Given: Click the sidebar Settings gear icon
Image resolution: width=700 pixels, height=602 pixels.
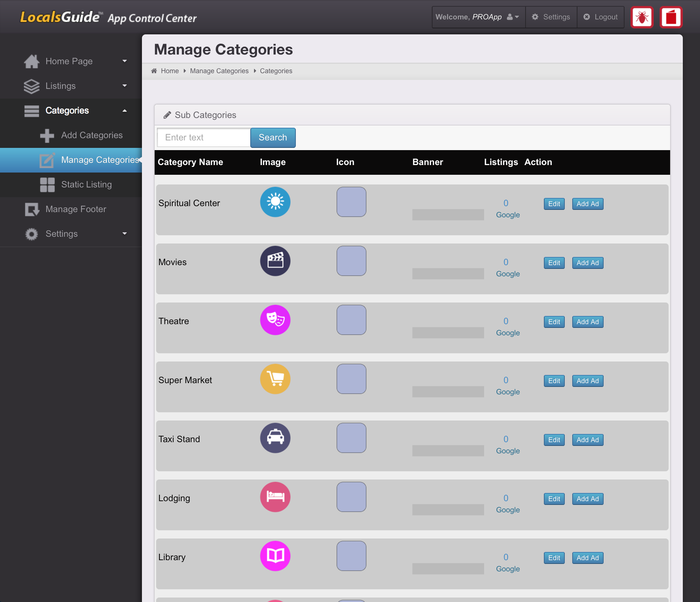Looking at the screenshot, I should [x=32, y=234].
